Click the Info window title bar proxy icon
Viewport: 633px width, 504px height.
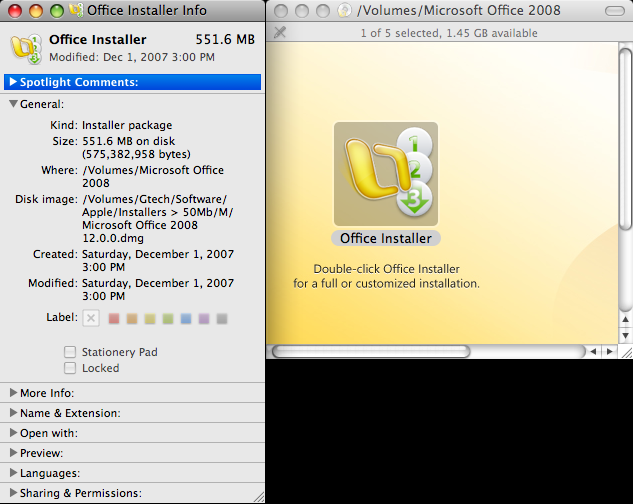[76, 10]
